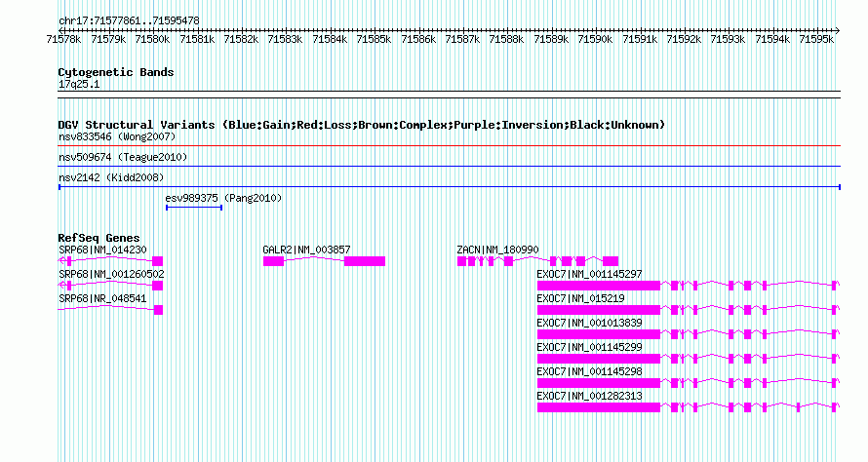Open transcript EXOC7|NM_001145297 label

pyautogui.click(x=589, y=275)
